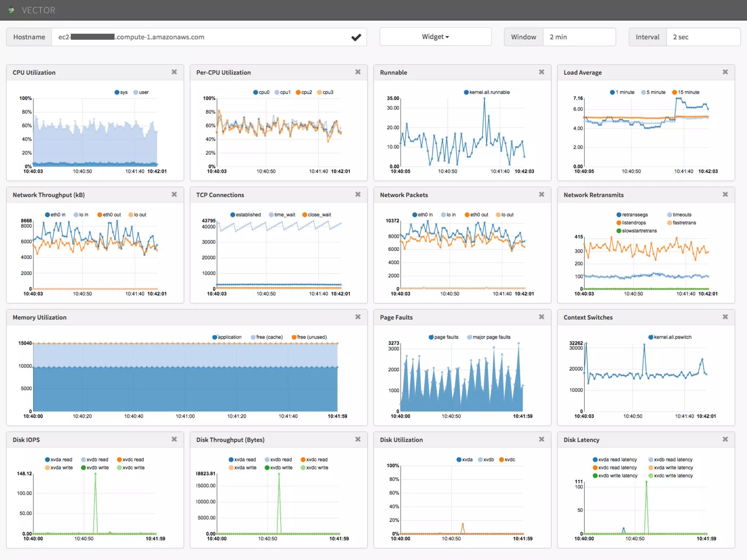This screenshot has width=747, height=560.
Task: Close the Per-CPU Utilization widget
Action: [x=358, y=72]
